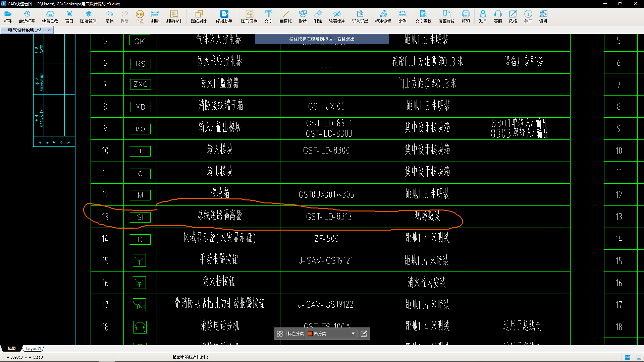The image size is (644, 362).
Task: Open 图形识别 shape recognition tool
Action: coord(249,16)
